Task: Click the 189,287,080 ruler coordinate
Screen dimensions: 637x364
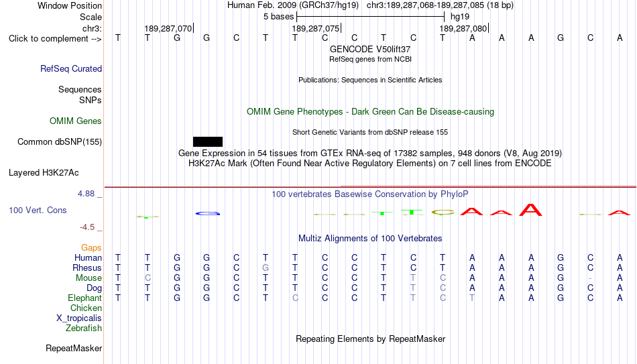Action: coord(463,28)
